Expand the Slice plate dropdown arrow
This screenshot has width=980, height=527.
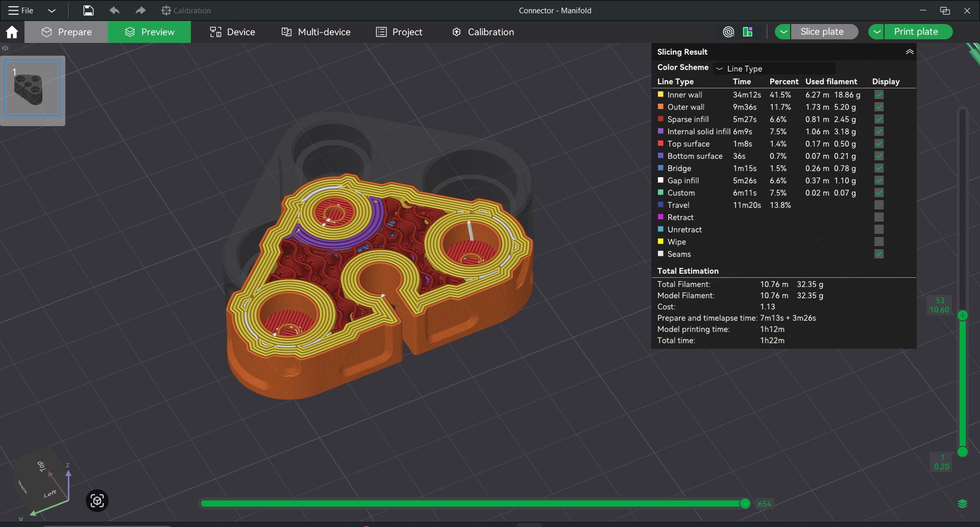click(x=783, y=32)
